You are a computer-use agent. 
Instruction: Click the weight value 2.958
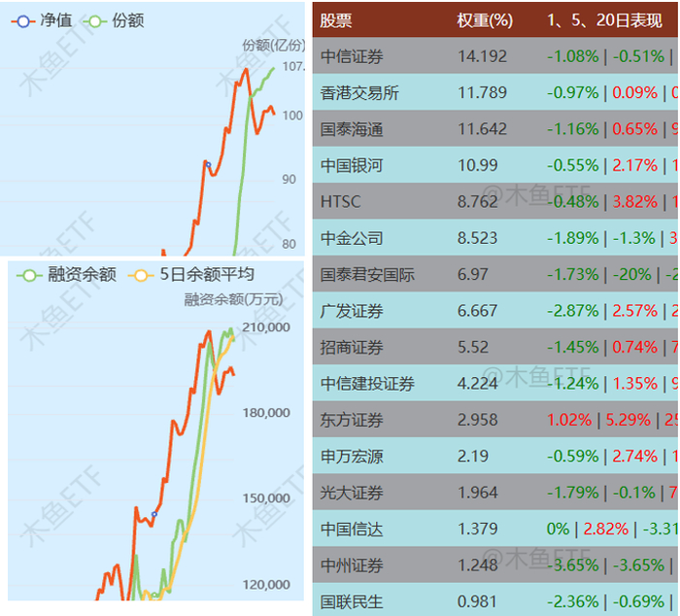[478, 420]
